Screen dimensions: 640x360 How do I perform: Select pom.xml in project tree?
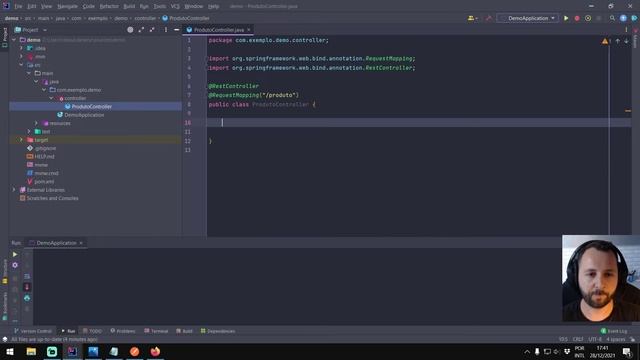pyautogui.click(x=44, y=182)
